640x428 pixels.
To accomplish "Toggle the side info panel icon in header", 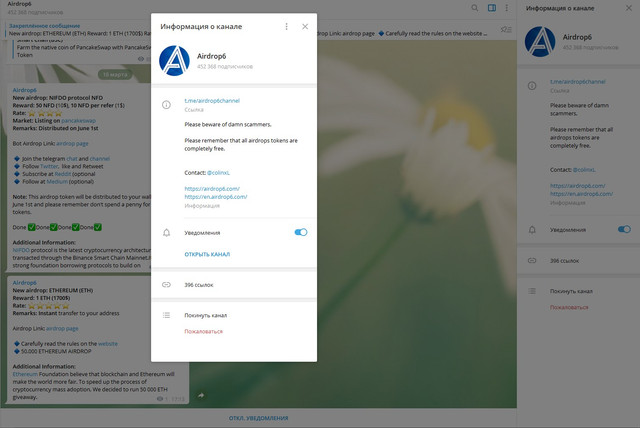I will point(492,8).
